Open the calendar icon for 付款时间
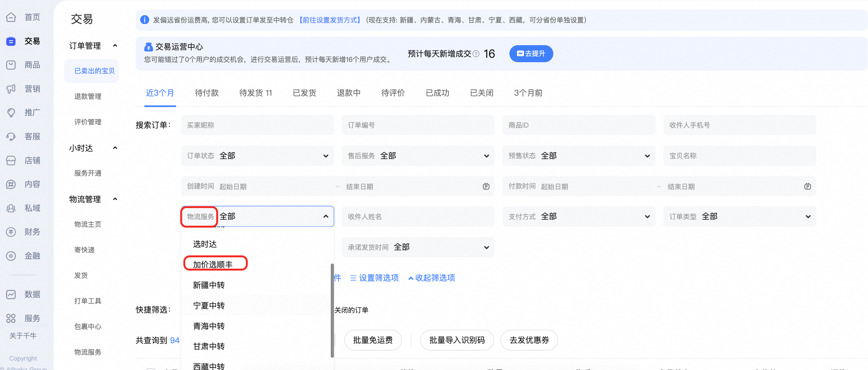868x370 pixels. tap(807, 186)
